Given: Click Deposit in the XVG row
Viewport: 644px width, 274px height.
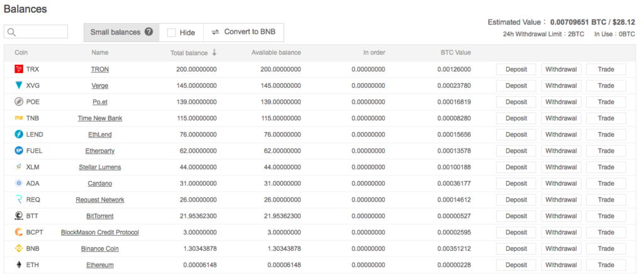Looking at the screenshot, I should click(x=516, y=85).
